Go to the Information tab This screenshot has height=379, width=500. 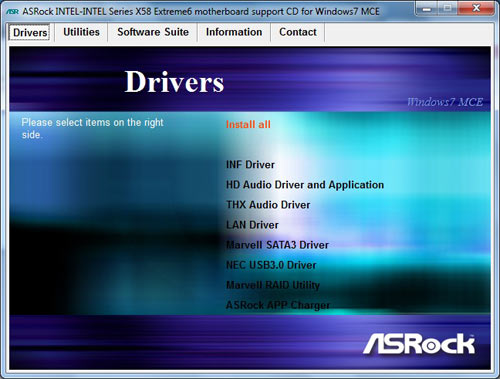pyautogui.click(x=234, y=32)
